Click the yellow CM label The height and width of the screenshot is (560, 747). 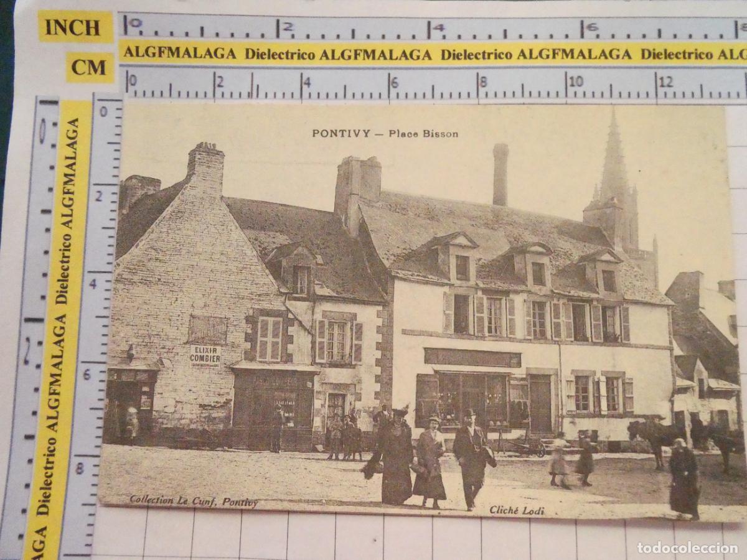90,67
